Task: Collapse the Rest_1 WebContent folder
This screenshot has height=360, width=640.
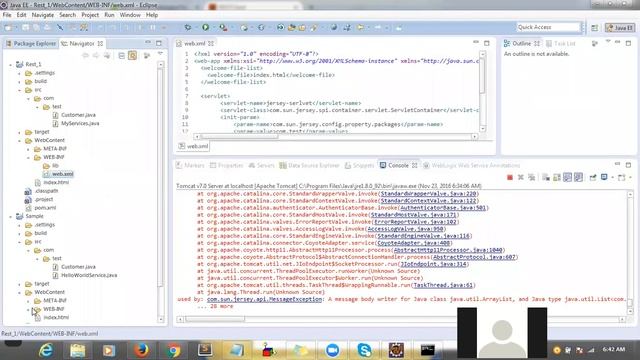Action: (19, 140)
